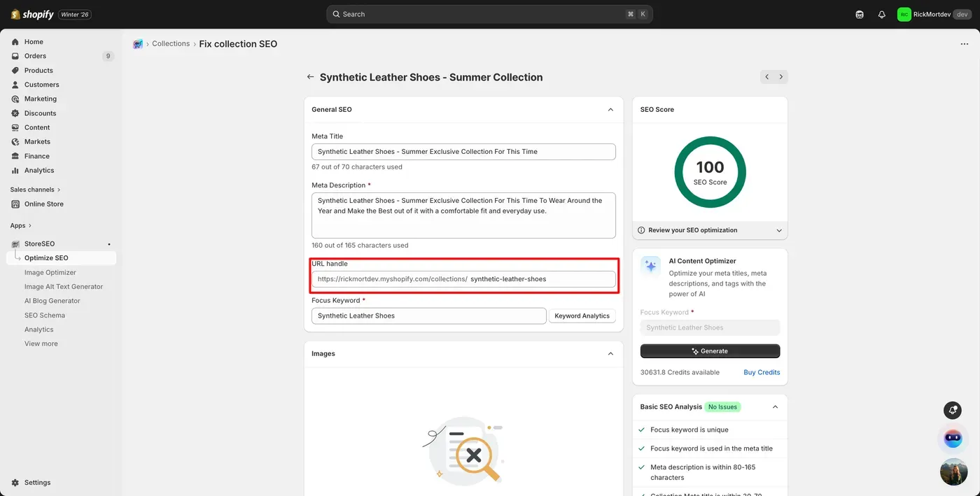Viewport: 980px width, 496px height.
Task: Click the Finance sidebar icon
Action: 15,156
